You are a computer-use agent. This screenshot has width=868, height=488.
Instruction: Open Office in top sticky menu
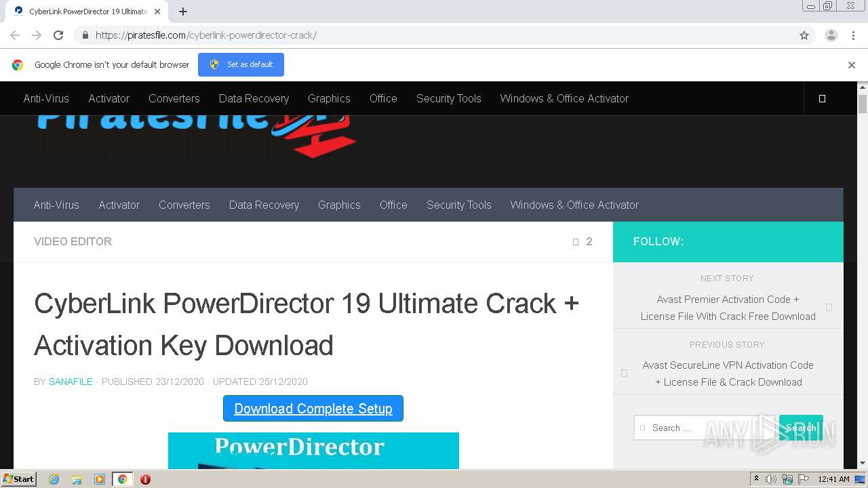(x=383, y=98)
